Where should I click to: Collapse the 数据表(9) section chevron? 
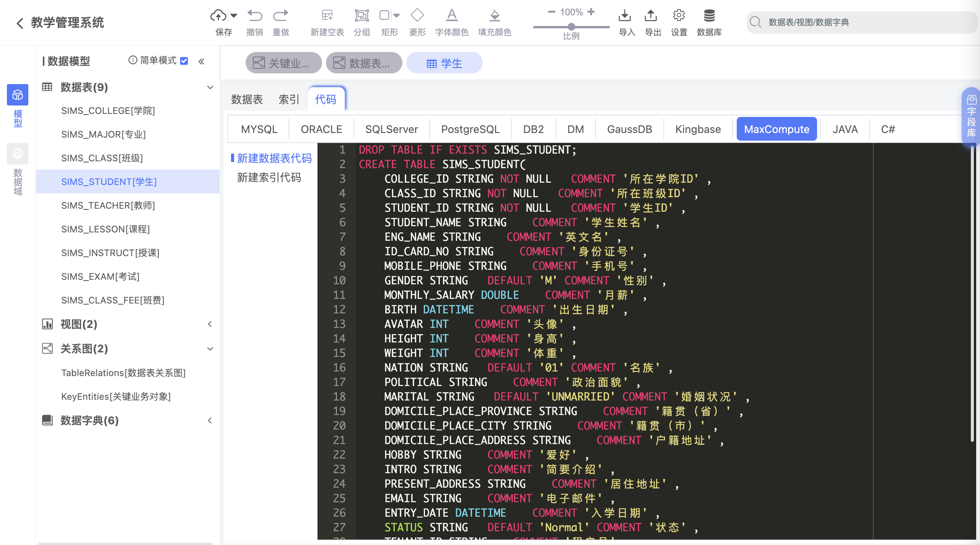[210, 87]
